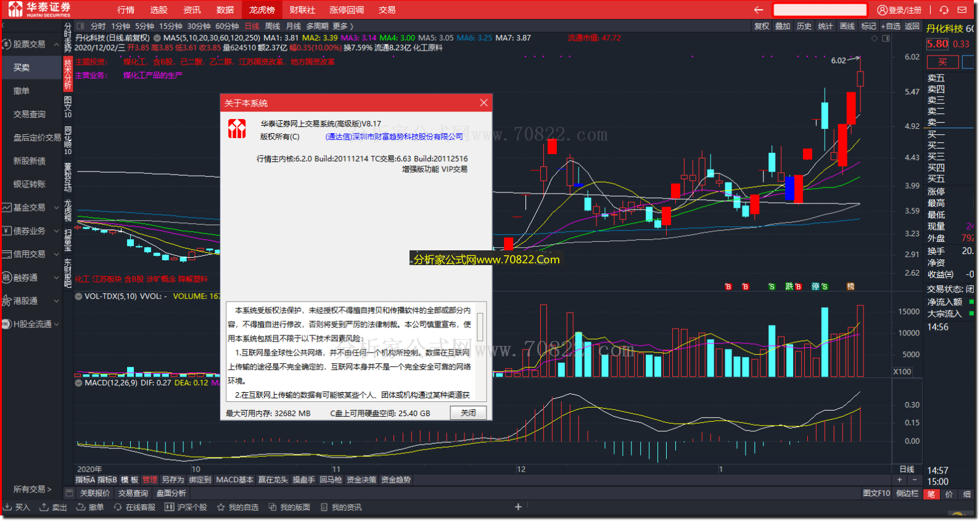
Task: Click the small window icon left of 分时
Action: (80, 27)
